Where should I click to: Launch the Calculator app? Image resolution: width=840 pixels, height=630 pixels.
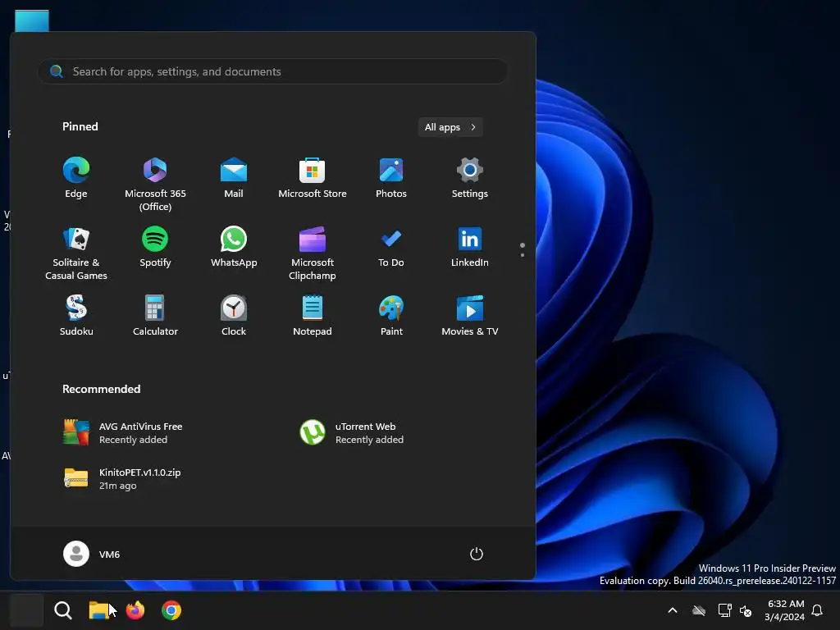point(155,316)
